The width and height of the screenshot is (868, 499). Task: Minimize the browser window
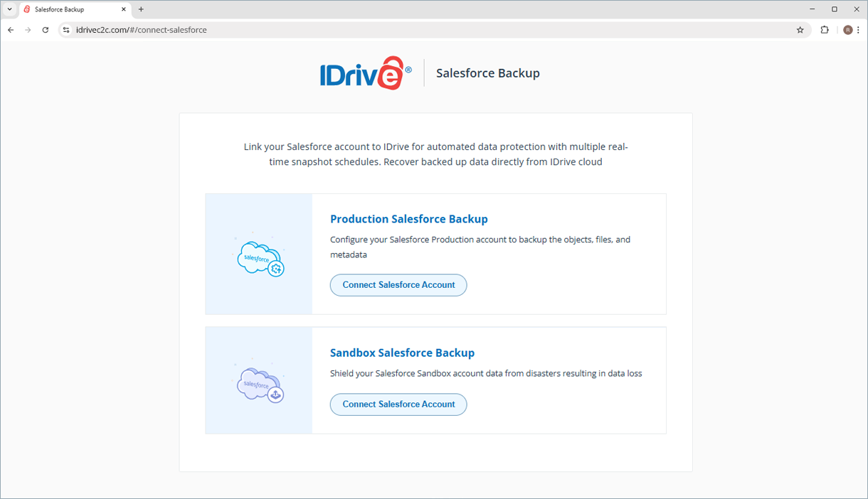[813, 9]
